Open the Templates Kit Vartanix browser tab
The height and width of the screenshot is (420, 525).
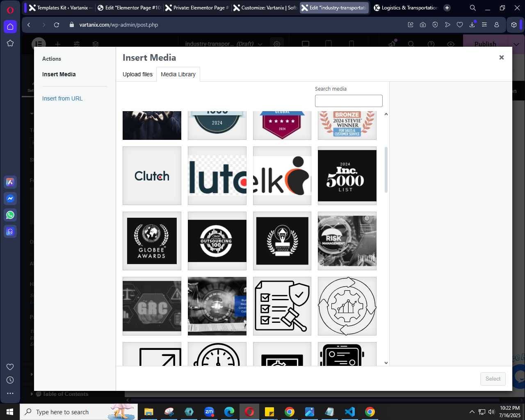(x=61, y=8)
